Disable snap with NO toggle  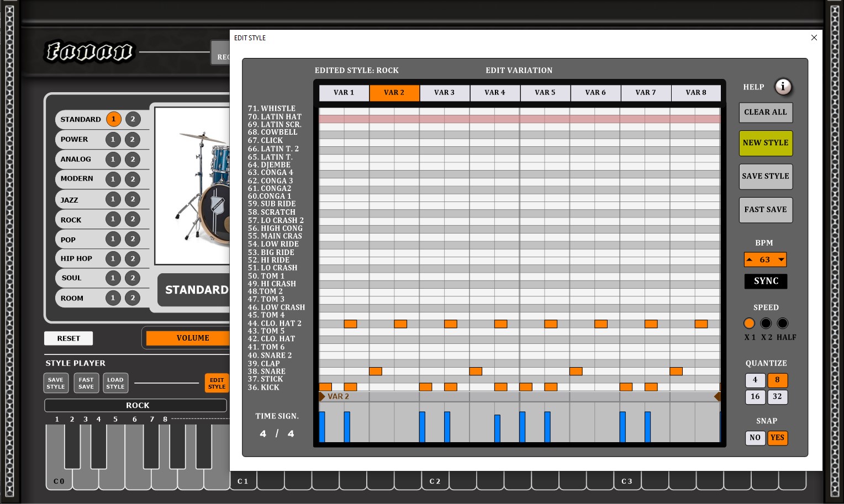(x=755, y=438)
